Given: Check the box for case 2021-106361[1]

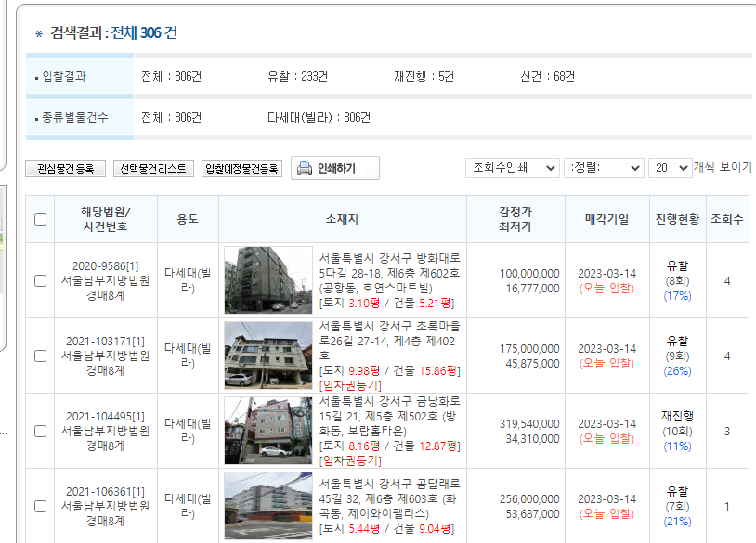Looking at the screenshot, I should coord(41,507).
